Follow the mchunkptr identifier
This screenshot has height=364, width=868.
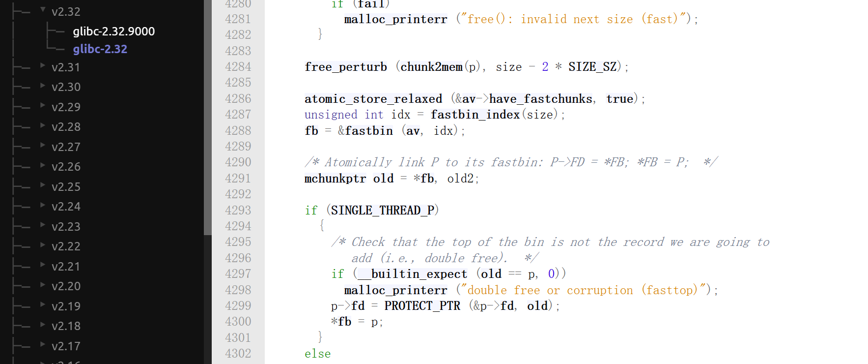[336, 179]
